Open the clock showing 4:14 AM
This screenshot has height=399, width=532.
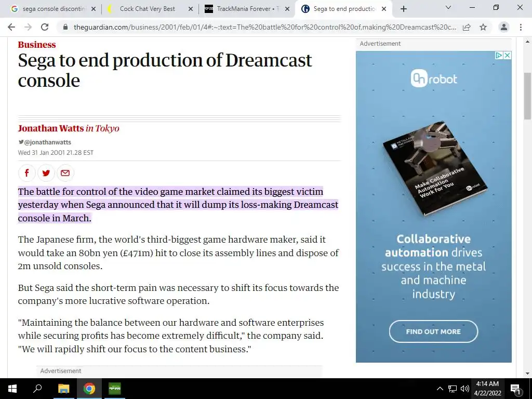pos(487,389)
